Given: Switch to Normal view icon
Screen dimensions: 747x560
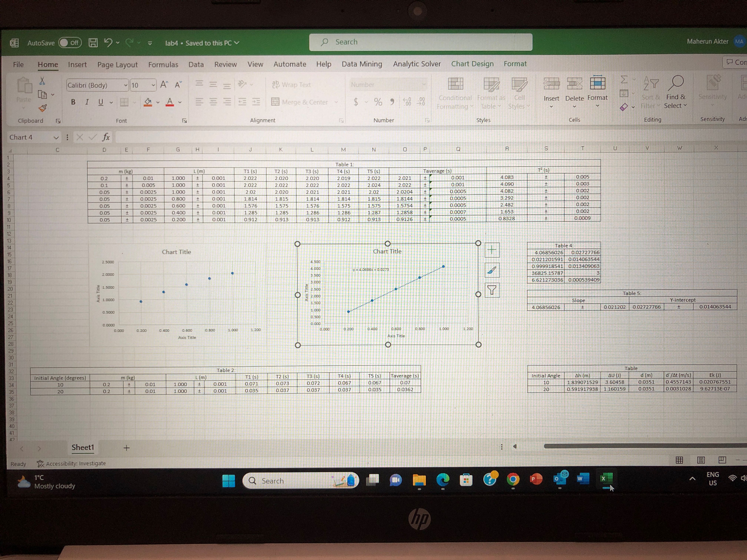Looking at the screenshot, I should tap(679, 460).
